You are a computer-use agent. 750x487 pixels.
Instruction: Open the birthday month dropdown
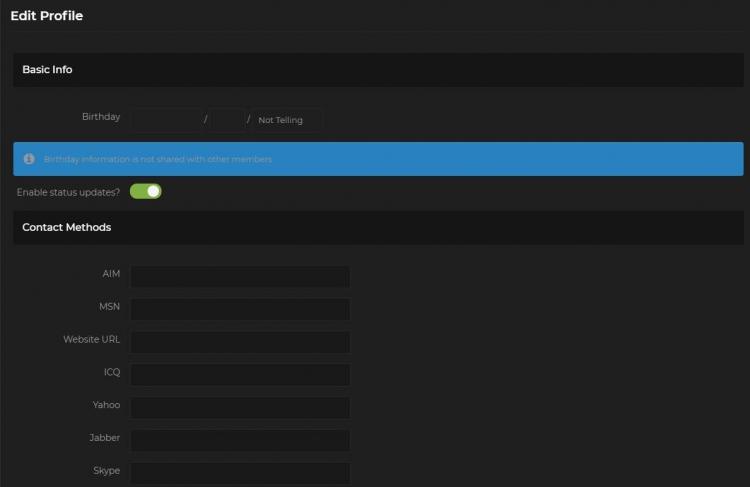point(165,120)
